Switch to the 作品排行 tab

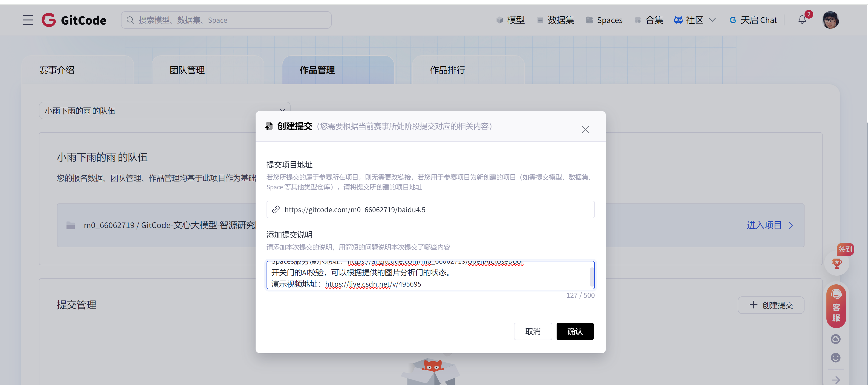447,70
